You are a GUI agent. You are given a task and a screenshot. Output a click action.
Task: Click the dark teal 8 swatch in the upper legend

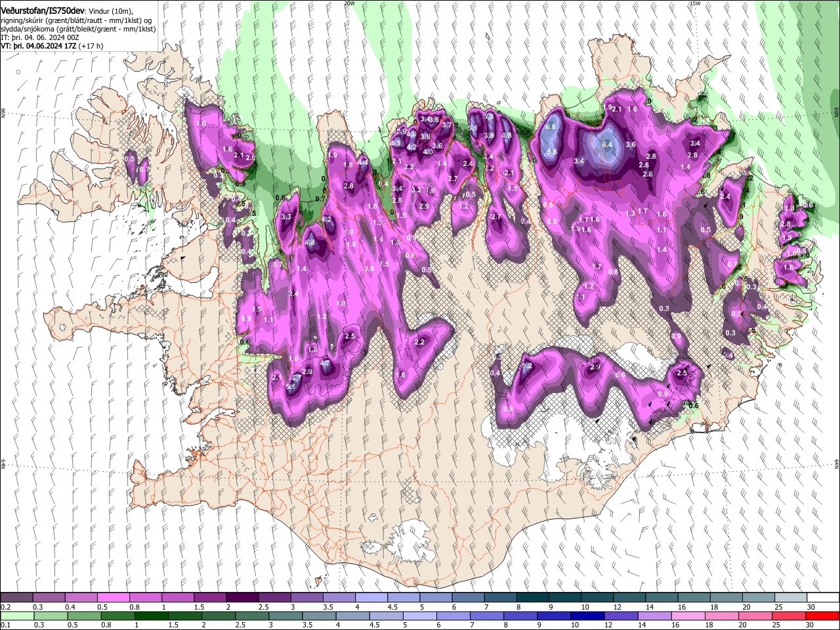(533, 598)
